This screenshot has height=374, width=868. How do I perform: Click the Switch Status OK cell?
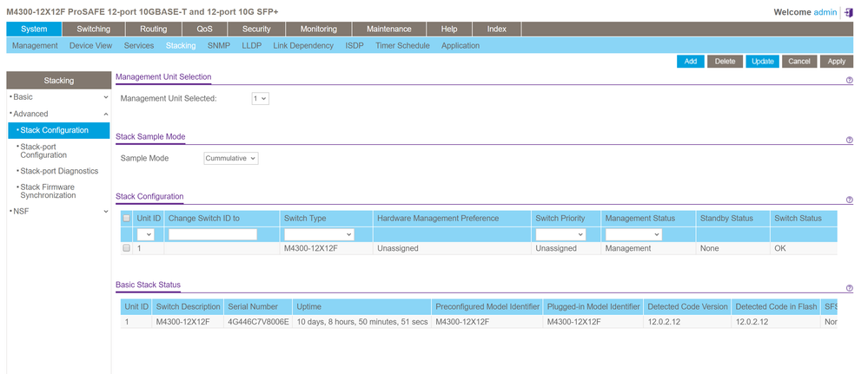coord(803,248)
